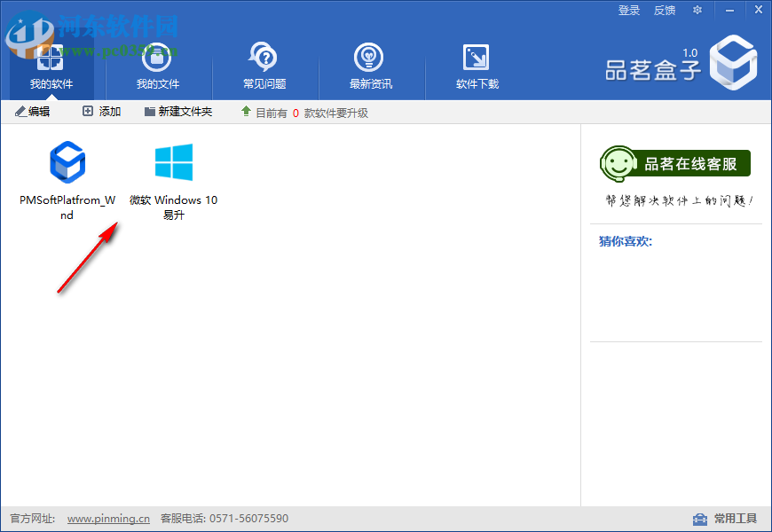
Task: Click the 品茗盒子 cube logo
Action: (x=733, y=62)
